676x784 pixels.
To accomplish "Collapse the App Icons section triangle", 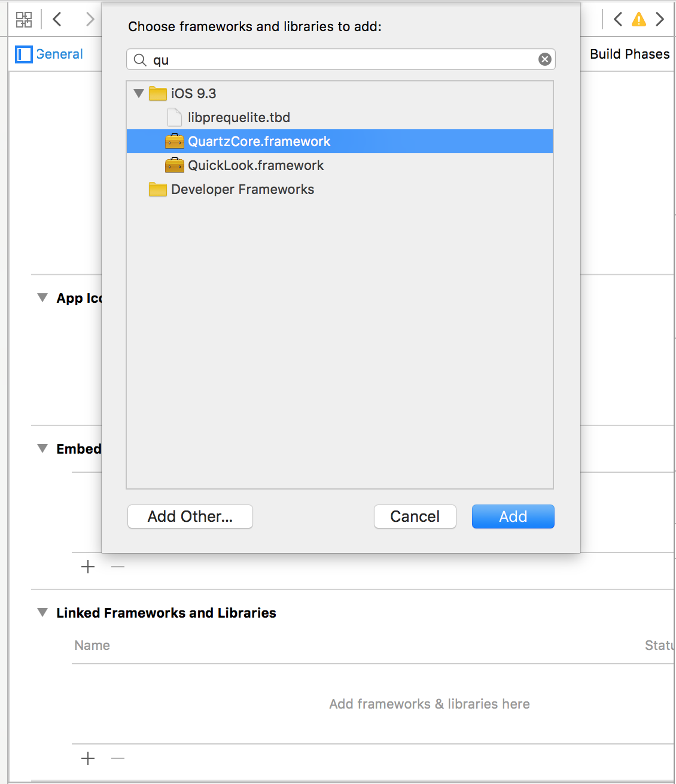I will coord(42,297).
